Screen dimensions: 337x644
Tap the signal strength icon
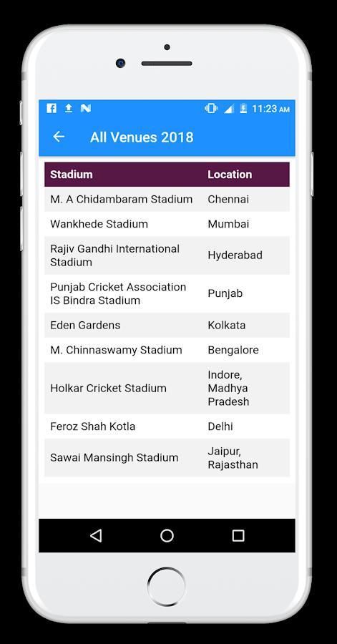(x=229, y=109)
